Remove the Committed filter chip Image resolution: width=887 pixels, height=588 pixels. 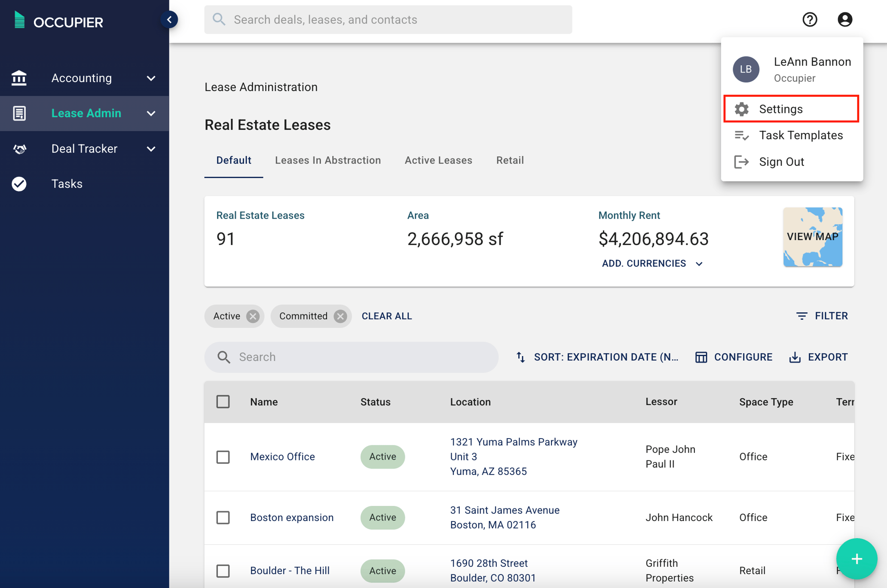click(340, 316)
